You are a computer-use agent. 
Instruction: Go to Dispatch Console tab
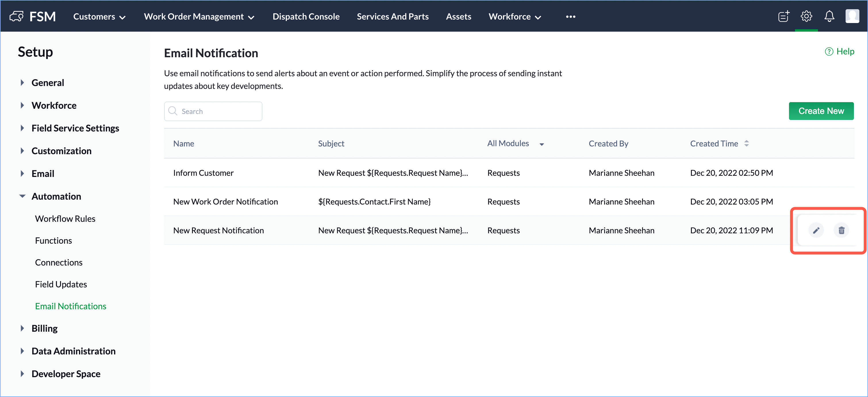[306, 16]
